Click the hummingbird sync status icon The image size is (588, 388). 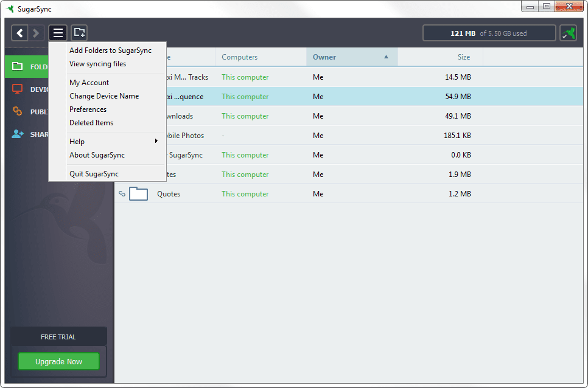568,33
